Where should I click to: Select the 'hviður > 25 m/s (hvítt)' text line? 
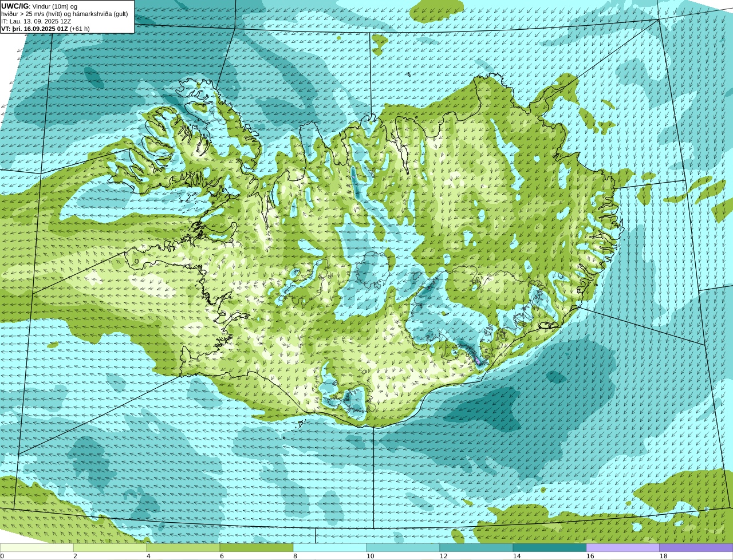[64, 14]
